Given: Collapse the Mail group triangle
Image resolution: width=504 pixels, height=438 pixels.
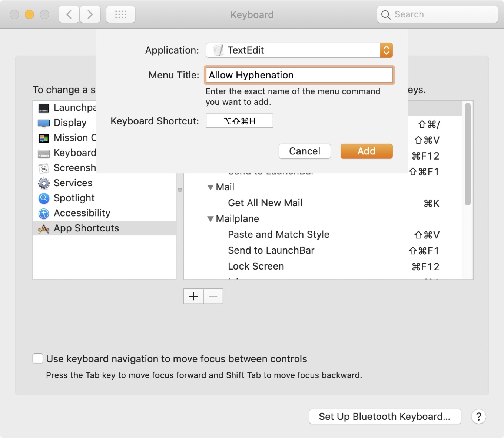Looking at the screenshot, I should [x=210, y=187].
